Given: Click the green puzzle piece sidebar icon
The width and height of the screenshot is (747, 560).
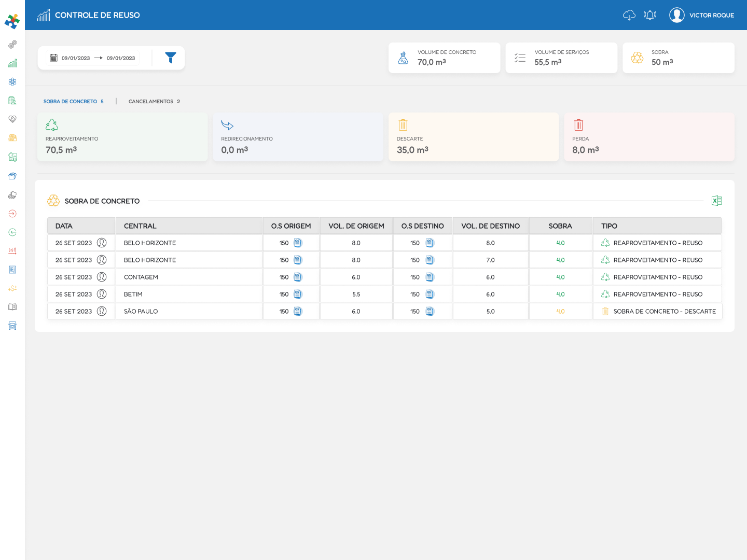Looking at the screenshot, I should (12, 157).
